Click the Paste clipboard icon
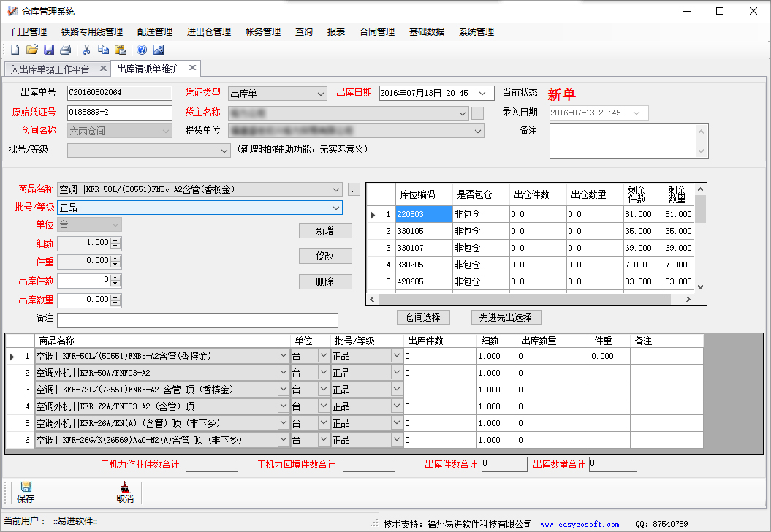771x532 pixels. pos(121,50)
